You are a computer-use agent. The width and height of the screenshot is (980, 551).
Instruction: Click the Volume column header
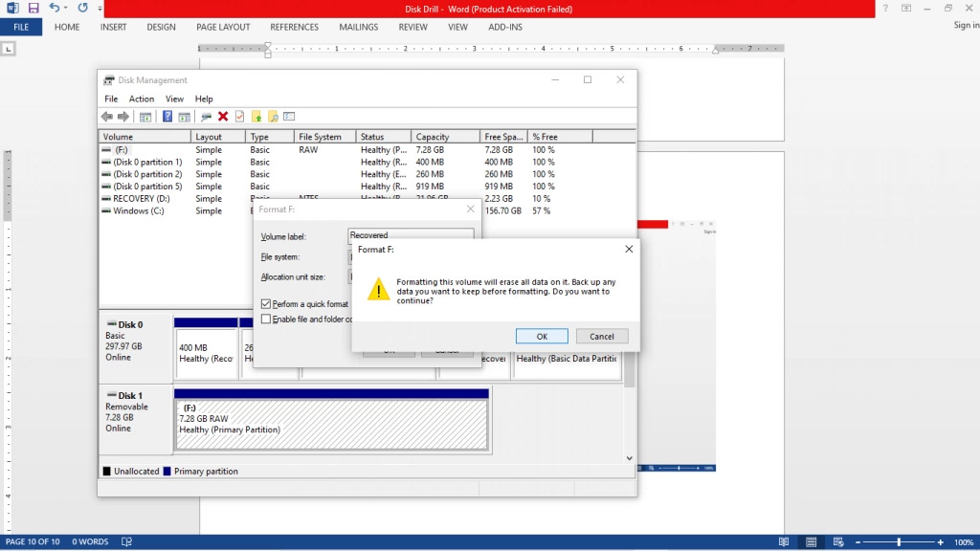click(145, 137)
